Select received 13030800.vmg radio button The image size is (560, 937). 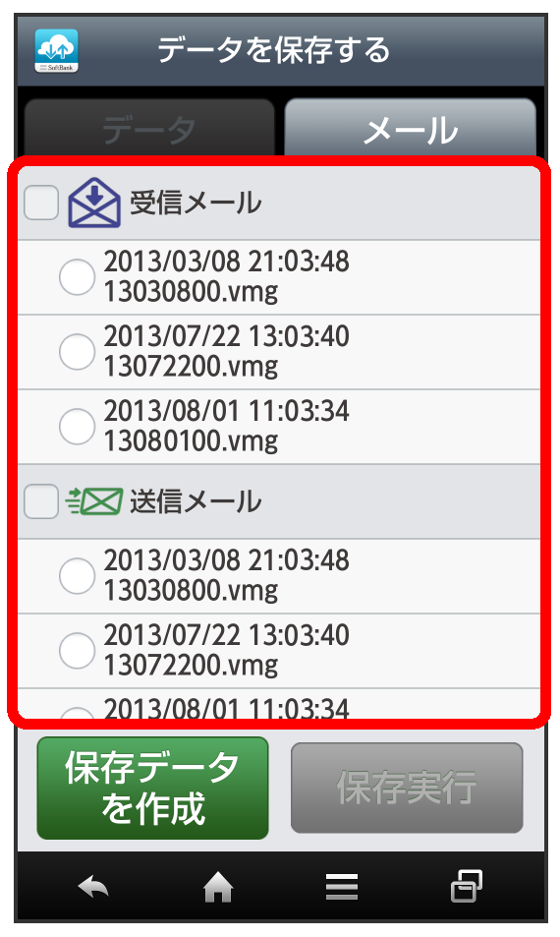point(77,276)
